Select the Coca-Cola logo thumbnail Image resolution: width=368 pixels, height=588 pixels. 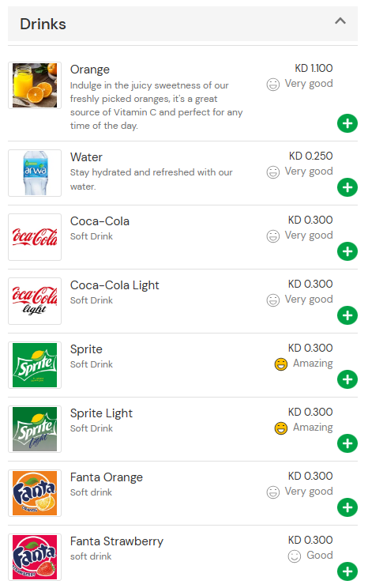point(35,237)
